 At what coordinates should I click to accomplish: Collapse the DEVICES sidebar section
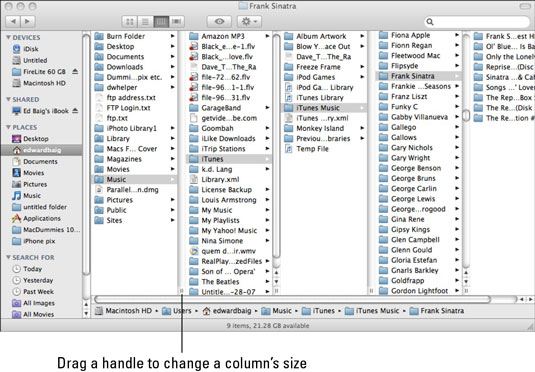point(8,38)
